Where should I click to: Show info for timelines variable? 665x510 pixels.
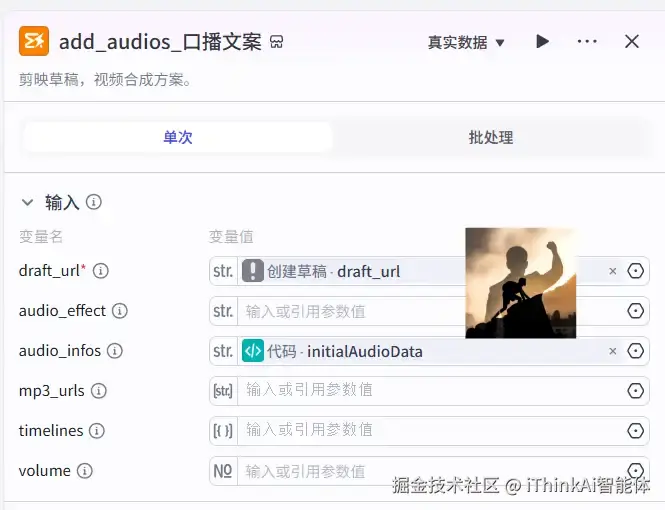[97, 431]
